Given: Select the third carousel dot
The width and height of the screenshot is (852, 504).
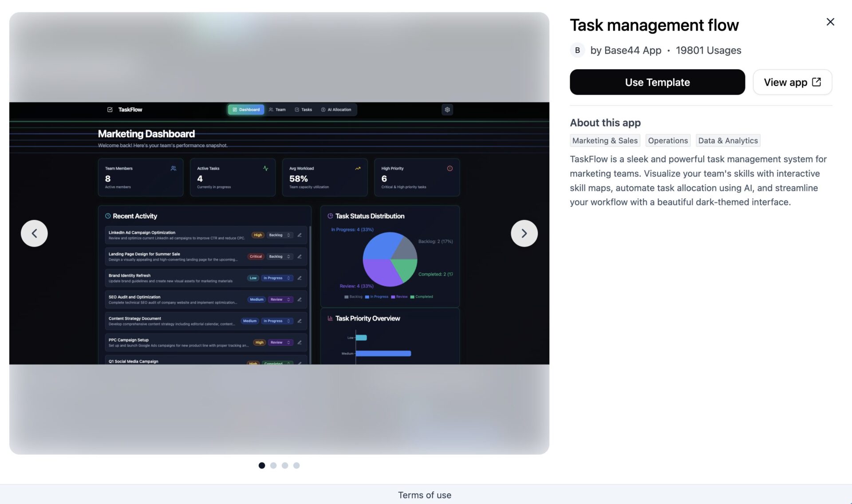Looking at the screenshot, I should (x=285, y=465).
